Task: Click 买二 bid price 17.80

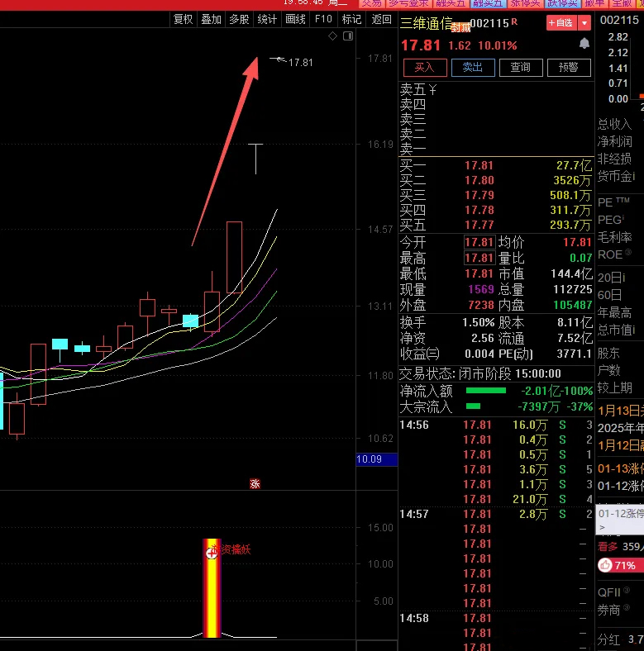Action: click(x=479, y=180)
